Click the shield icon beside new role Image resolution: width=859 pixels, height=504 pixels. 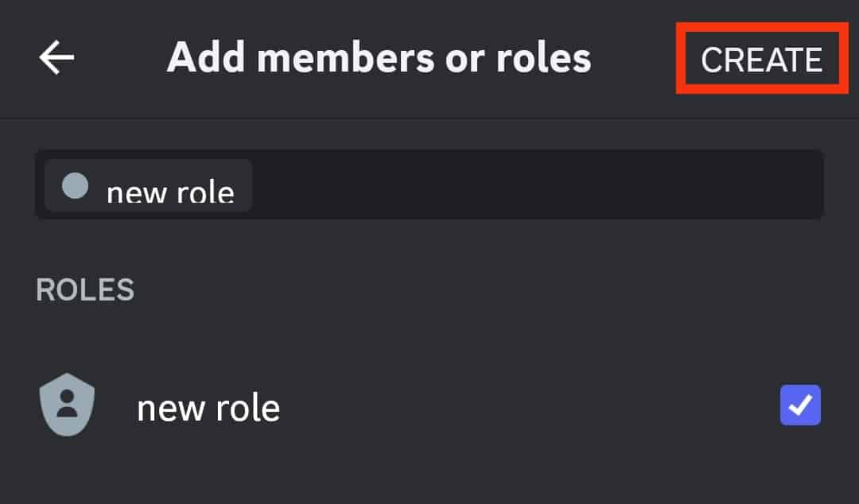(68, 405)
